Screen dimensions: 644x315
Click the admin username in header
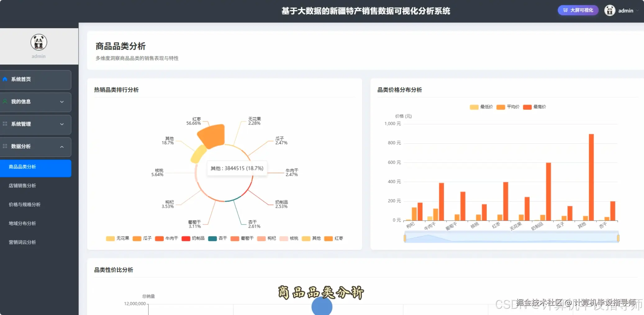tap(626, 11)
